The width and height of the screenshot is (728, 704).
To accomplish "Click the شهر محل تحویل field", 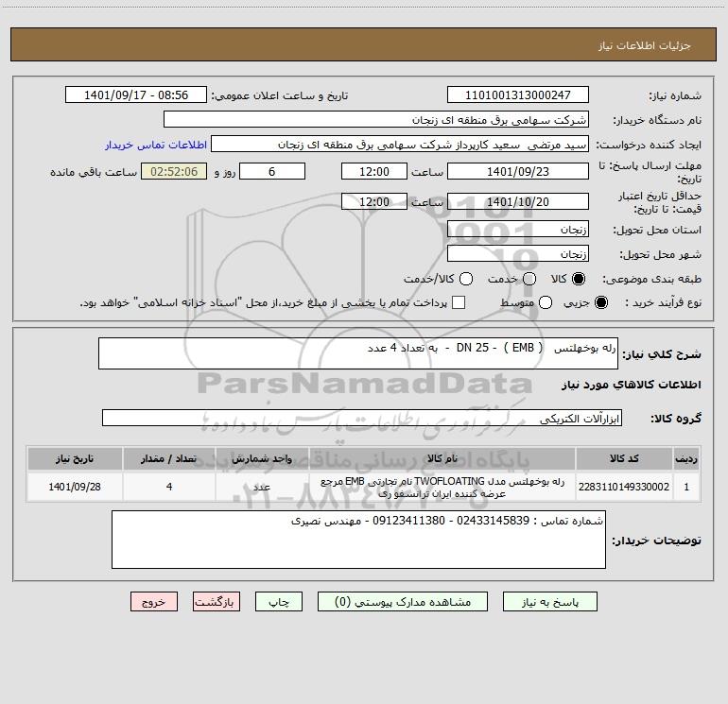I will click(x=518, y=254).
